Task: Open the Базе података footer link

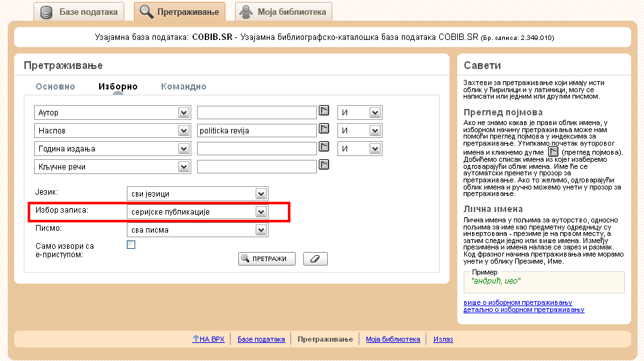Action: (261, 339)
